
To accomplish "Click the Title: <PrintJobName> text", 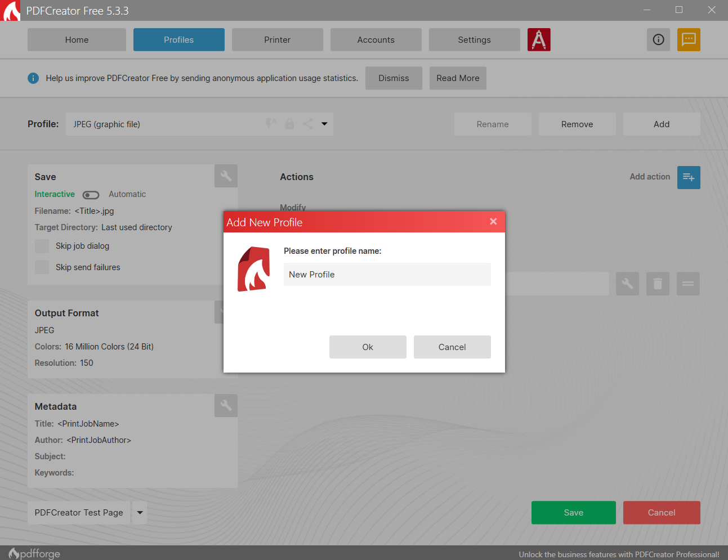I will (x=77, y=424).
